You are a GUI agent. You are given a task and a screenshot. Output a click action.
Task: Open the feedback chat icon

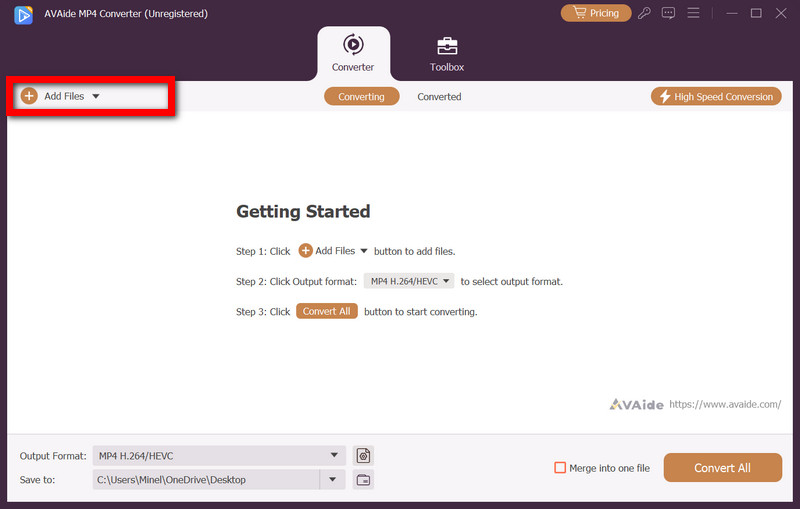668,13
